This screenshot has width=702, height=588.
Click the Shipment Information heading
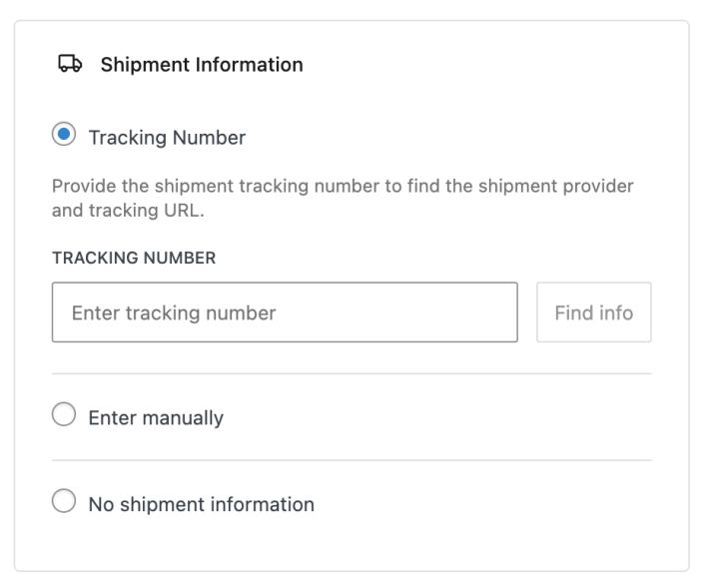[201, 65]
